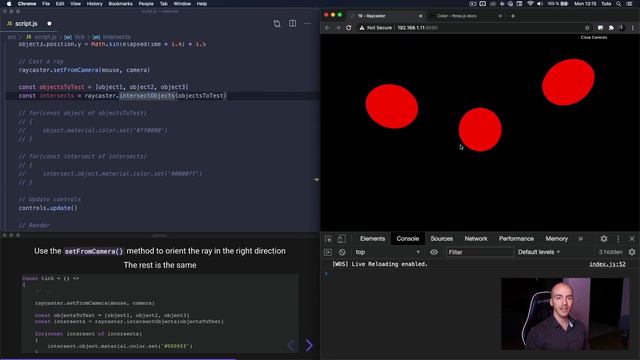Click the Not Secure warning indicator

(x=376, y=28)
